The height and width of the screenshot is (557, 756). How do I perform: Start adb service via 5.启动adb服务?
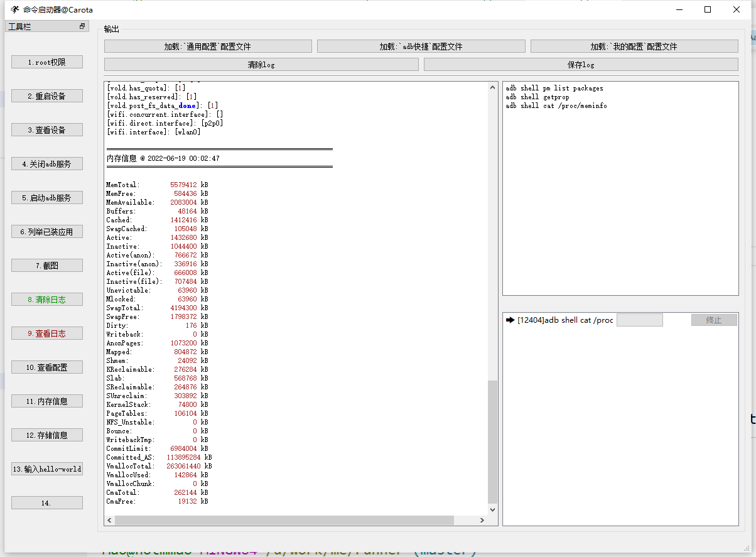[46, 197]
